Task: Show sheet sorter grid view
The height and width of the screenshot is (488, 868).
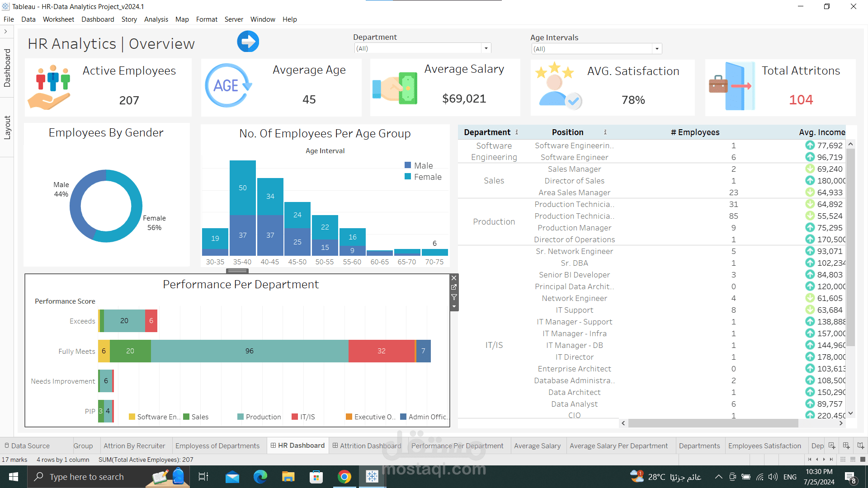Action: click(843, 460)
